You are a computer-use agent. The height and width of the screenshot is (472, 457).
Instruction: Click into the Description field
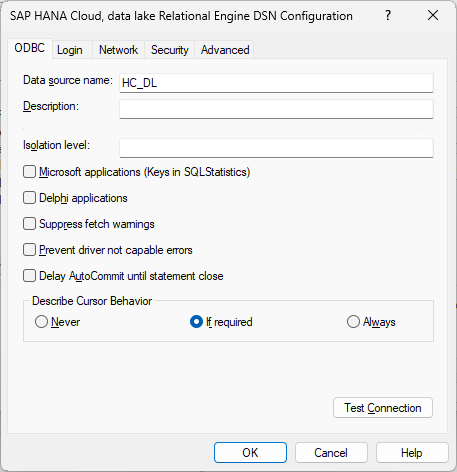(x=276, y=109)
